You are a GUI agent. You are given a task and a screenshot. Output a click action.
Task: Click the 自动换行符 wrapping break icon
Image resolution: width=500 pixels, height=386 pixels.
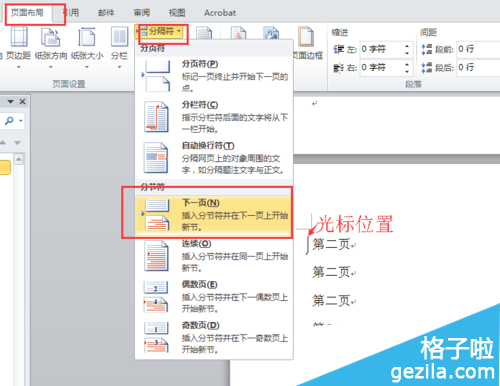point(156,158)
